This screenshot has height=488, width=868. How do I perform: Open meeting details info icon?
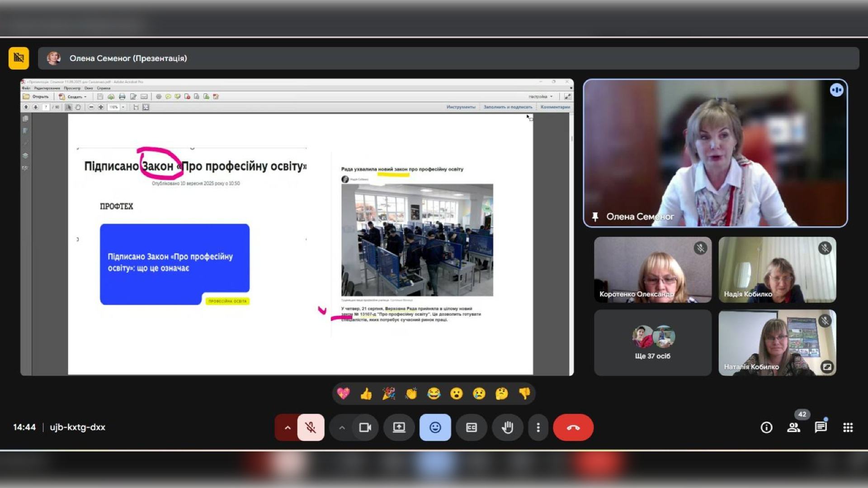(x=766, y=427)
